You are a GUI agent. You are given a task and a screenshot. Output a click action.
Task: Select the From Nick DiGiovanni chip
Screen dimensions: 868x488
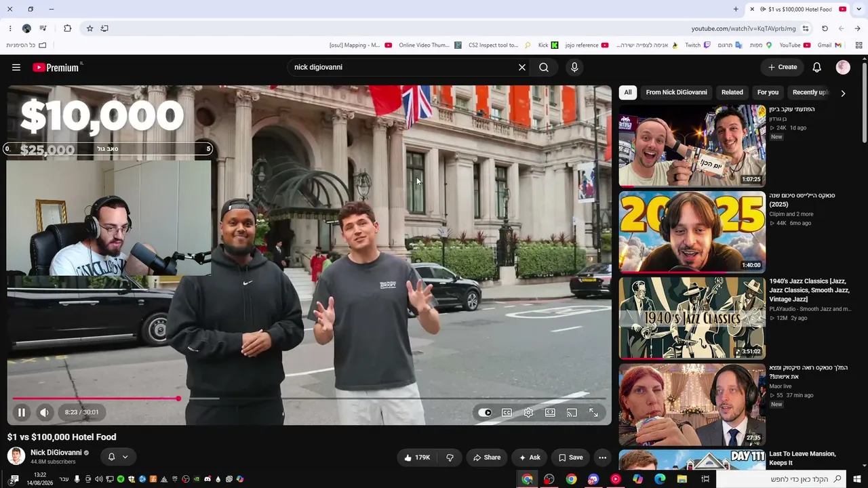[x=676, y=92]
